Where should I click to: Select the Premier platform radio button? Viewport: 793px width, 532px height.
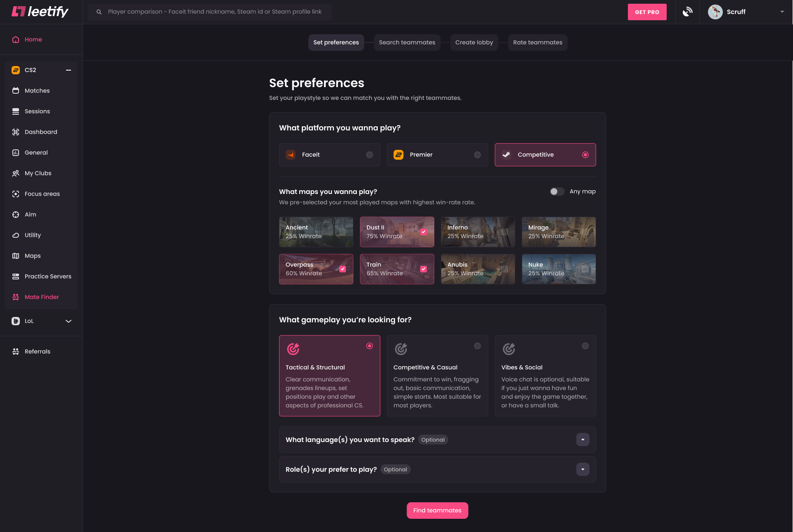pos(477,155)
